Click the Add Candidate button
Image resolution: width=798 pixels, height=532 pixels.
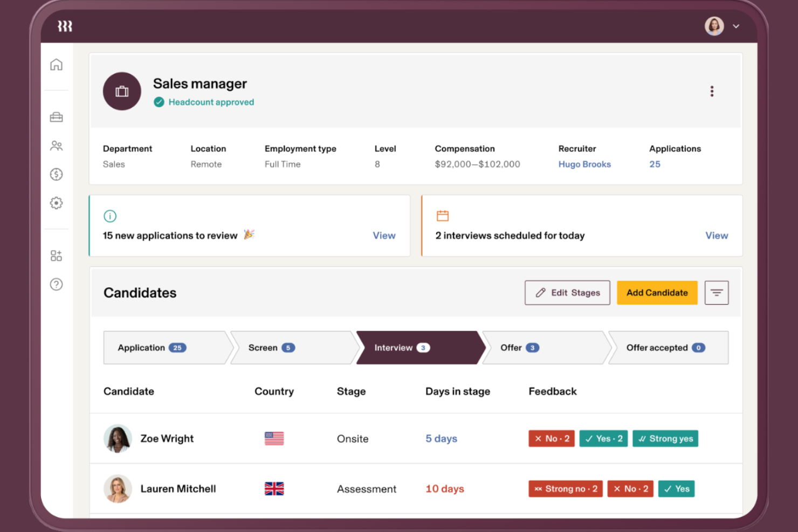tap(657, 293)
